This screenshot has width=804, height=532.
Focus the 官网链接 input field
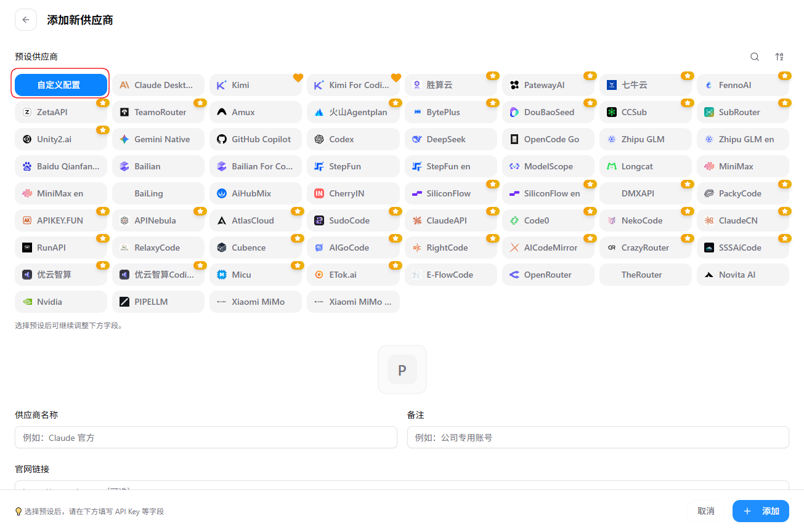pyautogui.click(x=402, y=485)
